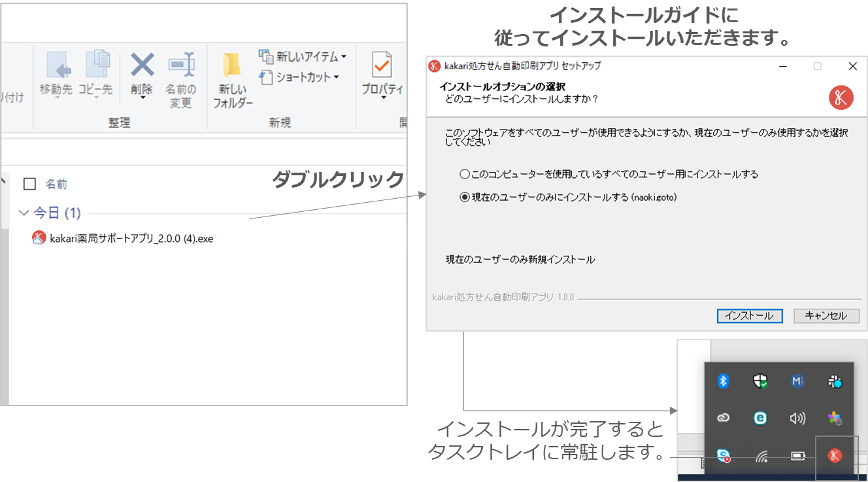This screenshot has height=482, width=868.
Task: Click the 名前の変更 rename icon
Action: point(181,65)
